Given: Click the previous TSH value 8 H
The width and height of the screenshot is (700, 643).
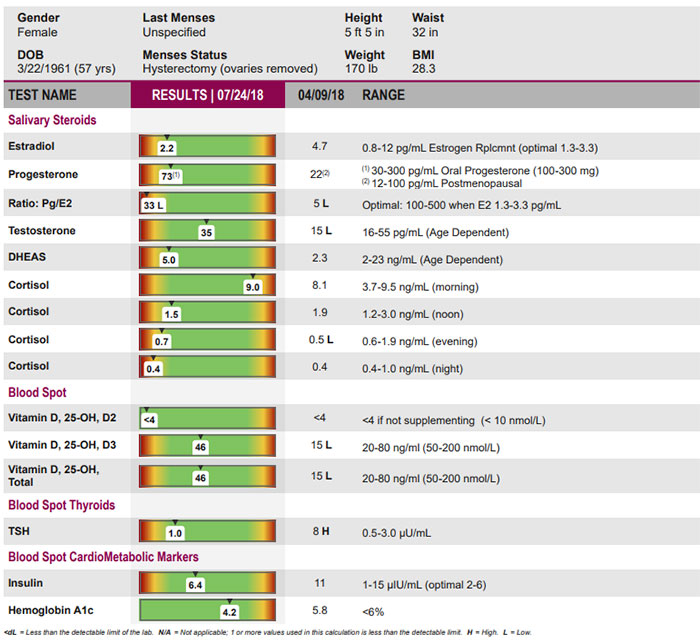Looking at the screenshot, I should (x=321, y=531).
